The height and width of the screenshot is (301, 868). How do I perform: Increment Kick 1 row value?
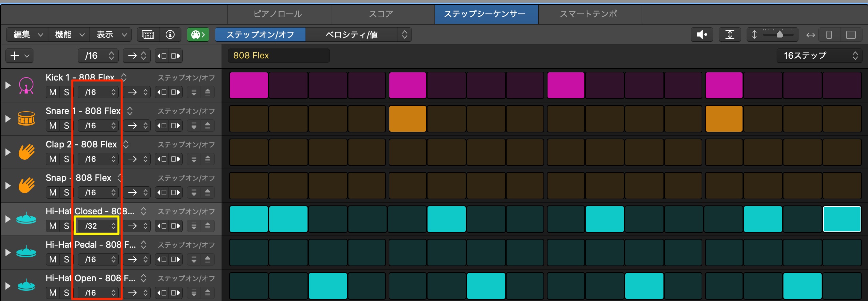coord(208,92)
